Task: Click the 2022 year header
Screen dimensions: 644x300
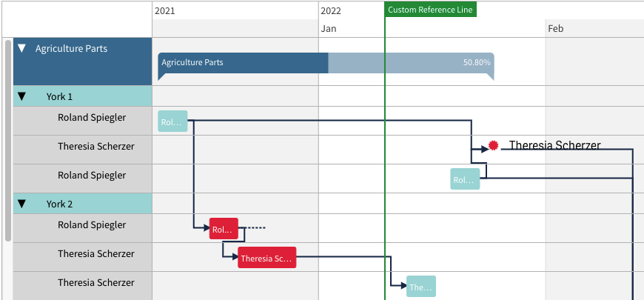Action: (x=331, y=10)
